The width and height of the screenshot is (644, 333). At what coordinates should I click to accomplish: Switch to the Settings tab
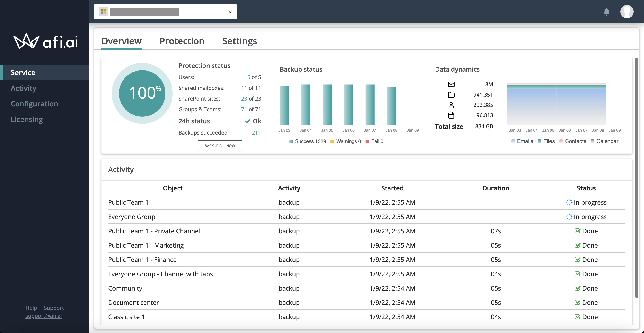pyautogui.click(x=239, y=41)
